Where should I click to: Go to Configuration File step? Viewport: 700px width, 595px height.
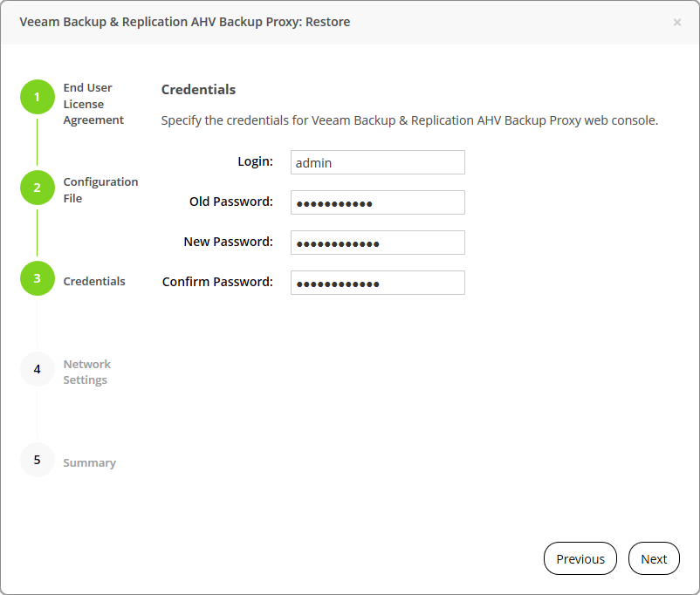100,190
